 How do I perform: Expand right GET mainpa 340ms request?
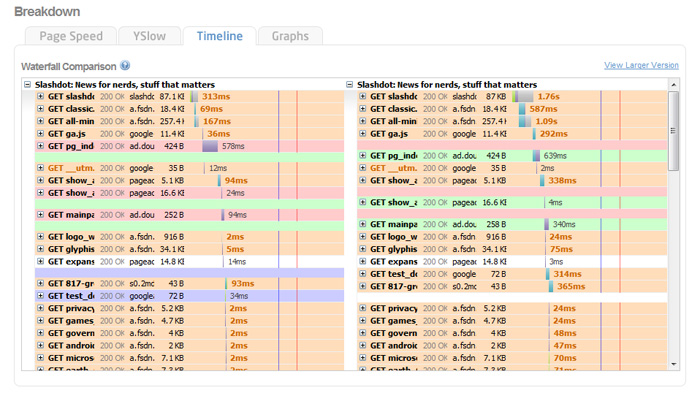[362, 224]
